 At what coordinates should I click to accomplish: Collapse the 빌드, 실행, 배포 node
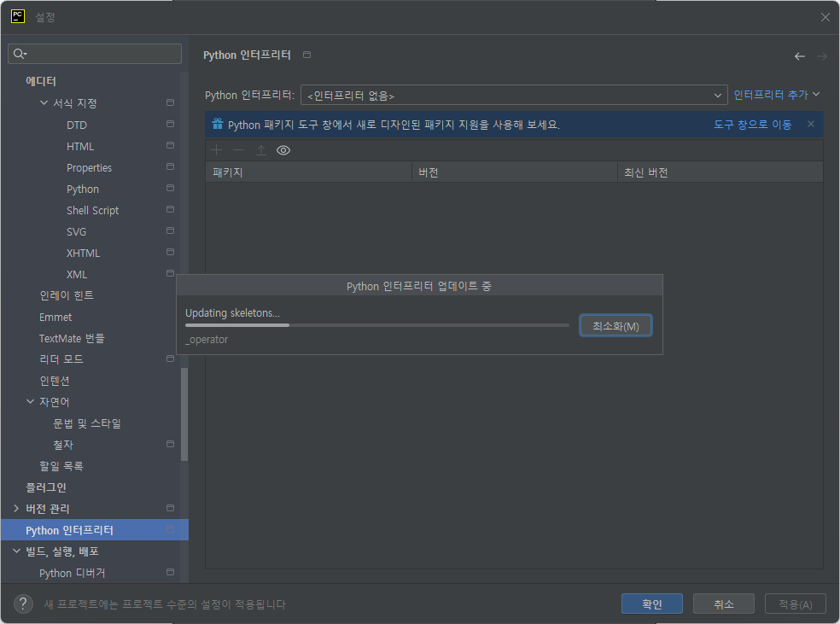16,551
